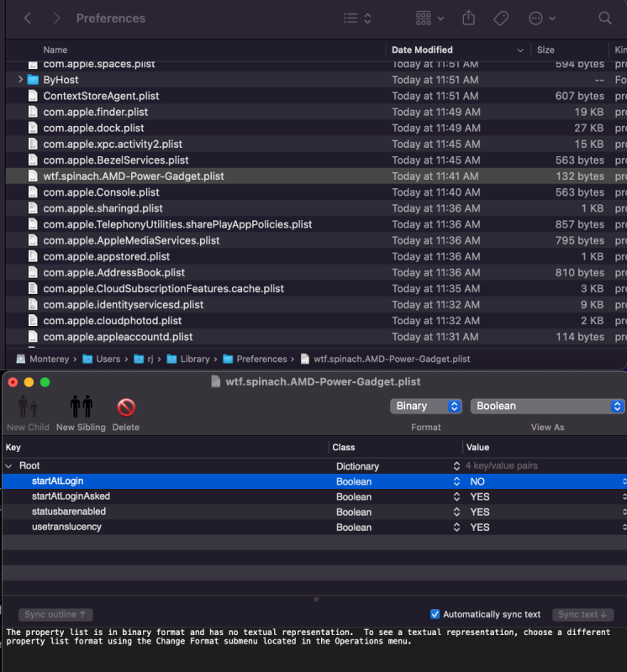This screenshot has height=672, width=627.
Task: Click the Share icon in Finder toolbar
Action: (469, 18)
